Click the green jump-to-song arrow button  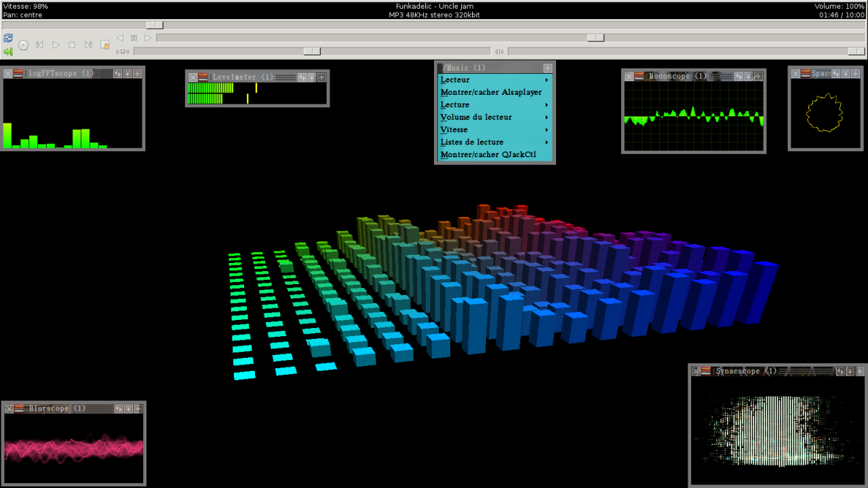(x=7, y=52)
